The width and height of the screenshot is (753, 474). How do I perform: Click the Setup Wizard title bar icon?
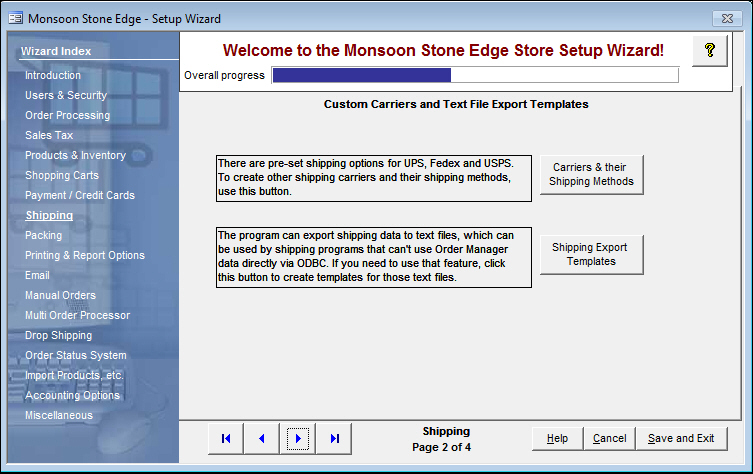tap(15, 18)
